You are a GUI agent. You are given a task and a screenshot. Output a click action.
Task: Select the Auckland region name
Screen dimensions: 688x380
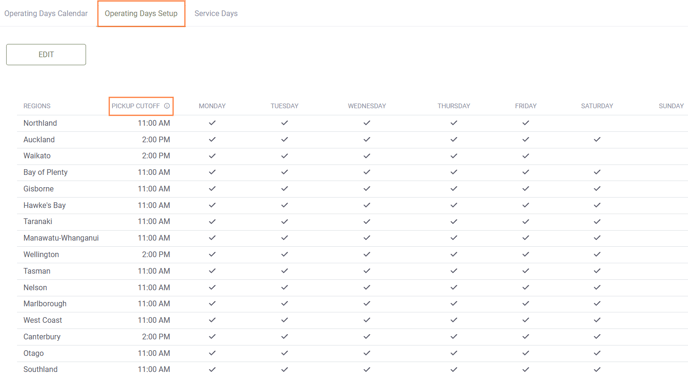[x=39, y=140]
